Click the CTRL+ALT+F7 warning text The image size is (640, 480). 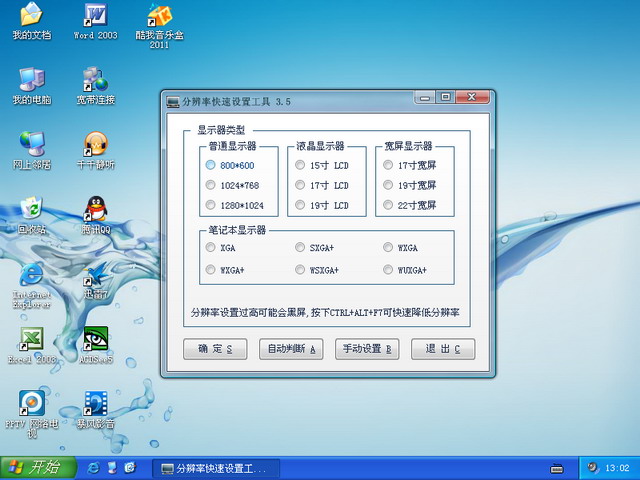click(x=325, y=313)
